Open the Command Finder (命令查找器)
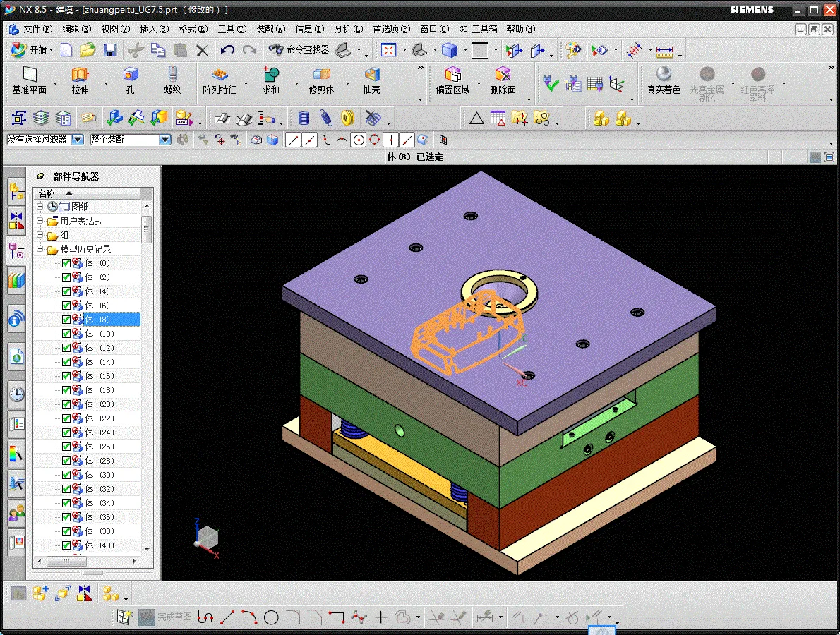The width and height of the screenshot is (840, 635). click(x=299, y=50)
